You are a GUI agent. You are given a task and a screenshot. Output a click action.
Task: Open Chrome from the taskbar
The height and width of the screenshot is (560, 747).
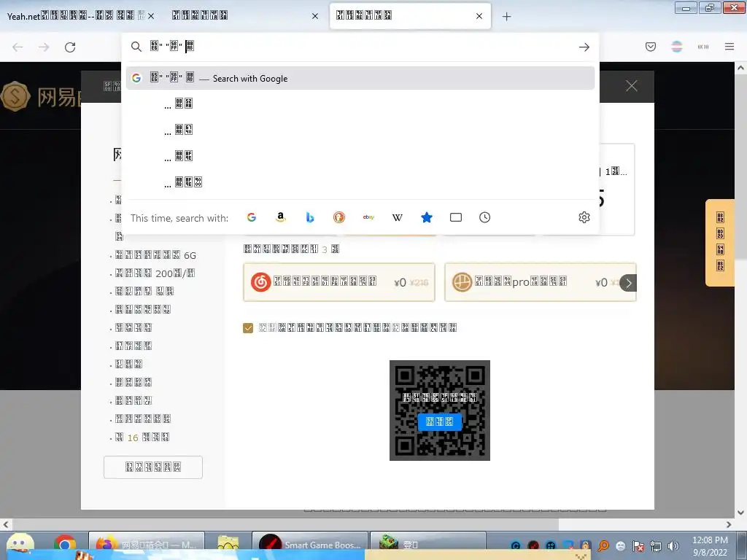(x=65, y=545)
